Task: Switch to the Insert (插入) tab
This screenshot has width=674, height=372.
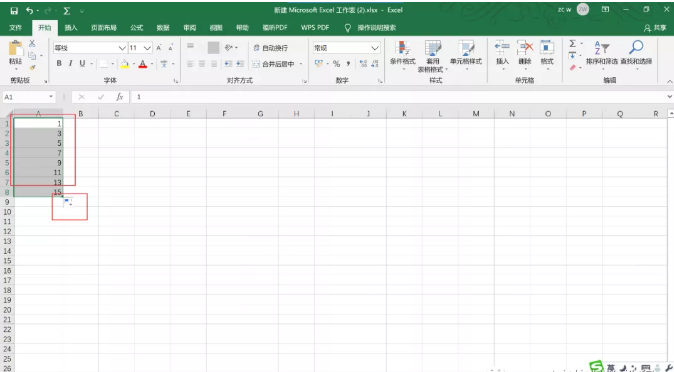Action: (71, 28)
